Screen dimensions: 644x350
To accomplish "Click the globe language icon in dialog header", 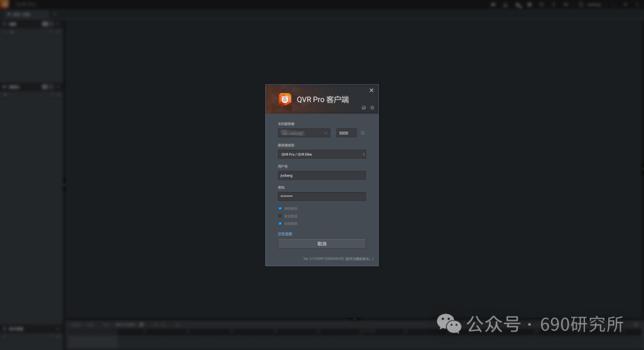I will click(x=364, y=108).
